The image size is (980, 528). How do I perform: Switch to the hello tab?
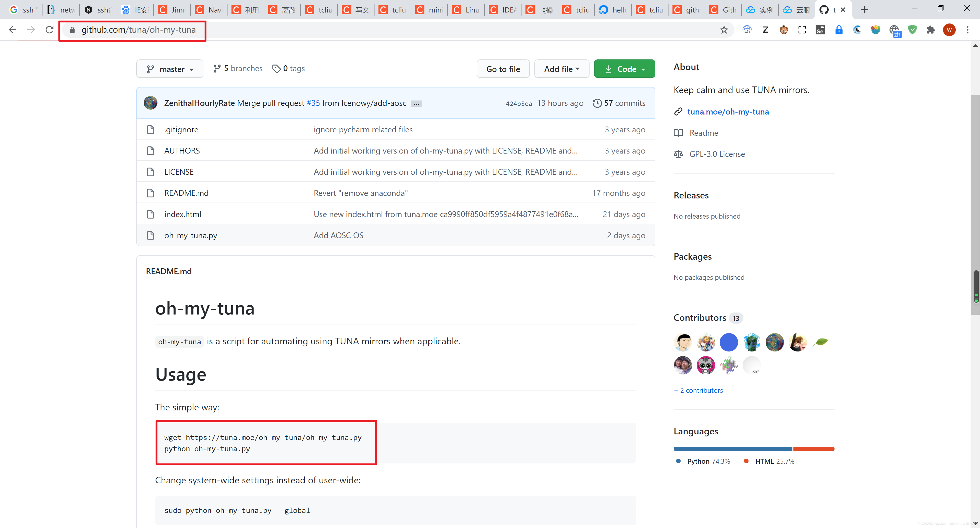pyautogui.click(x=613, y=9)
